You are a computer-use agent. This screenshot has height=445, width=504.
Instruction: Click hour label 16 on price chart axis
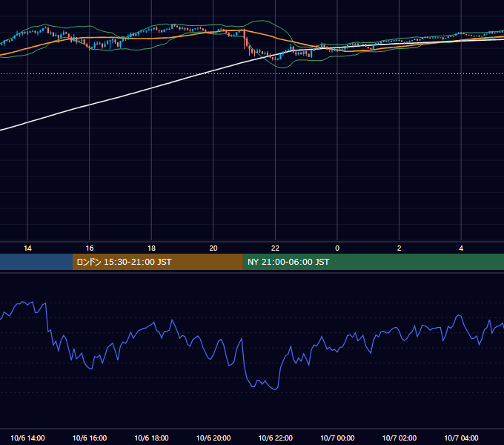click(x=90, y=248)
